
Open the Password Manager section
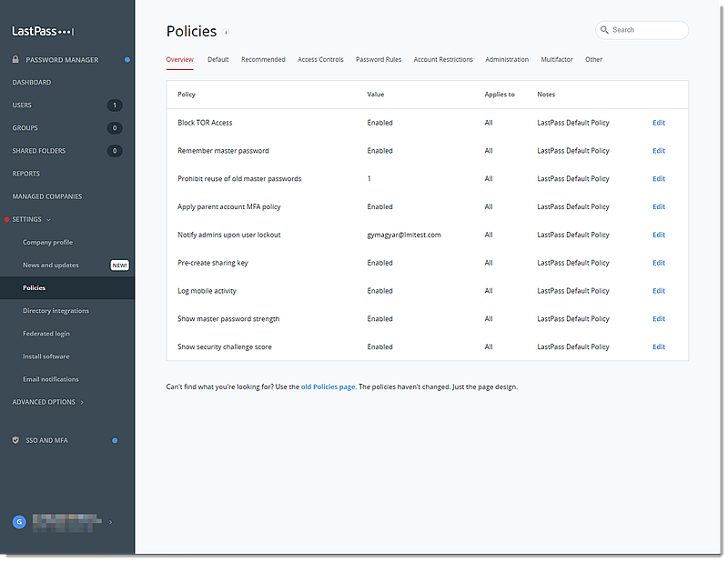(62, 60)
